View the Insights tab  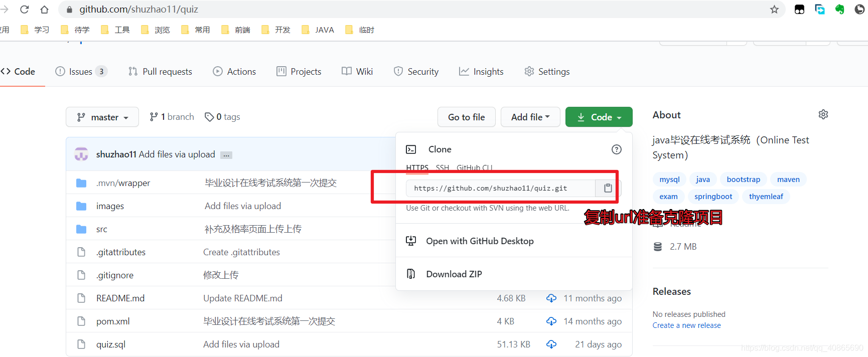481,72
